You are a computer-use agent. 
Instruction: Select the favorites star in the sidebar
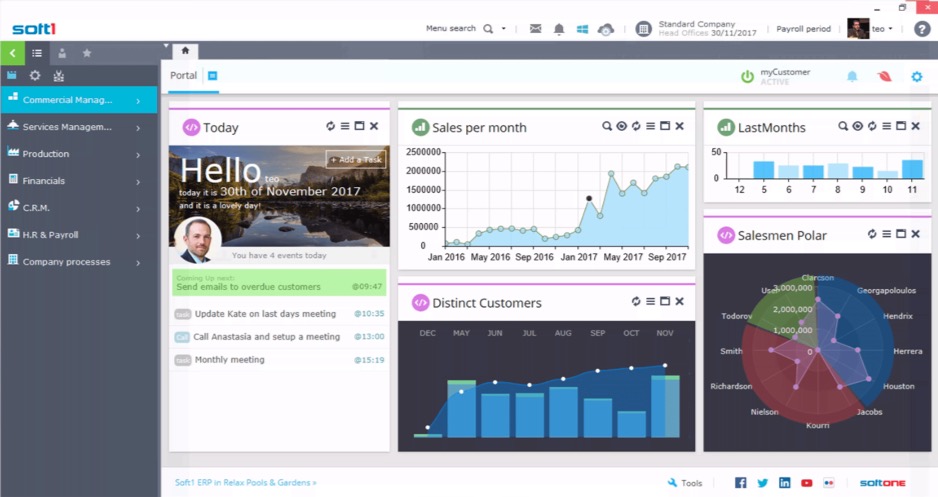[x=87, y=53]
